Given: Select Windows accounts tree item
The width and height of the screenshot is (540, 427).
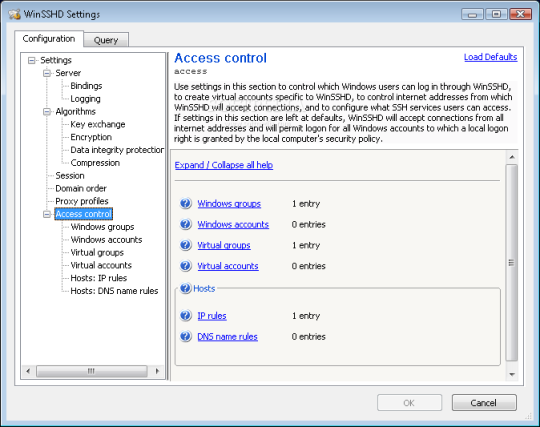Looking at the screenshot, I should coord(106,240).
